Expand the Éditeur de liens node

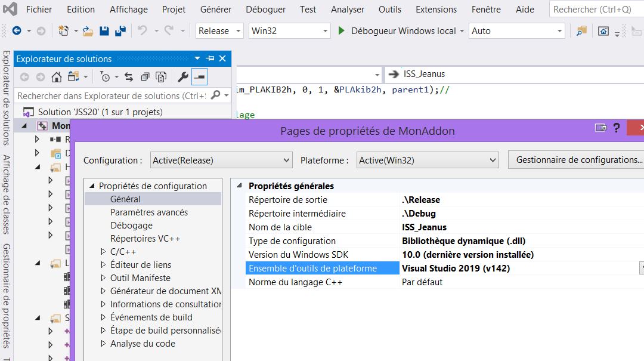103,265
